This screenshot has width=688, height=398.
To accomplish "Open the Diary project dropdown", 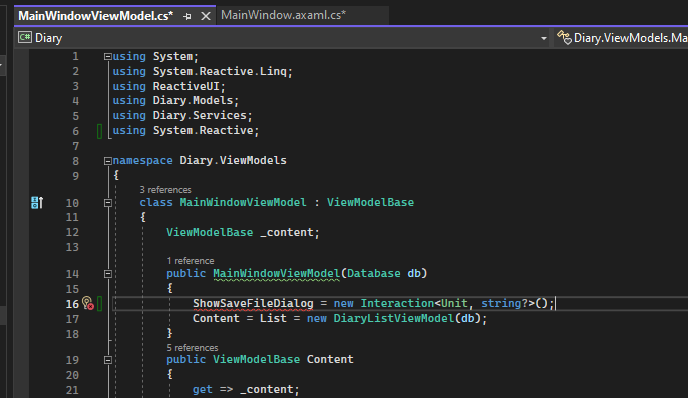I will pos(544,38).
